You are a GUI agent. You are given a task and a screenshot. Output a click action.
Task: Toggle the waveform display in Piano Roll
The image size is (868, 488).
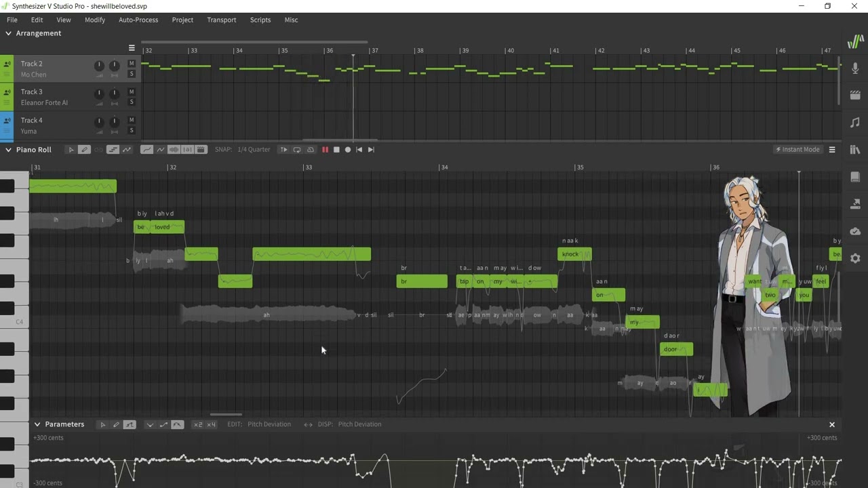pyautogui.click(x=174, y=150)
